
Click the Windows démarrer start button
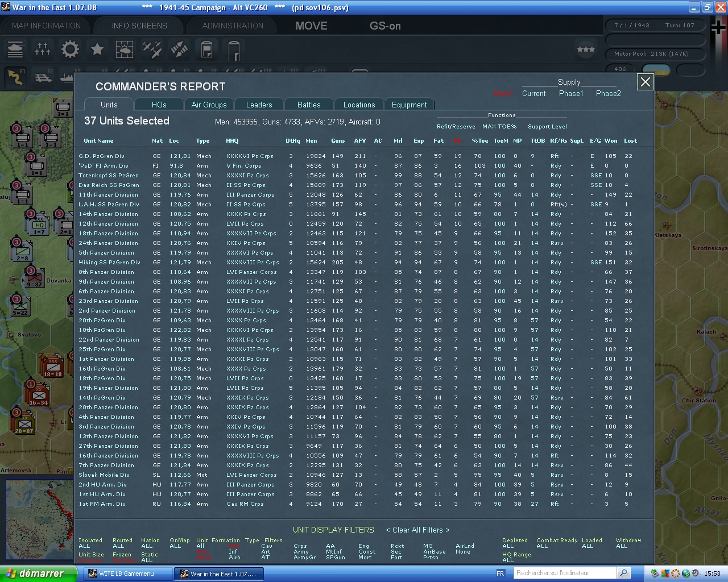38,573
